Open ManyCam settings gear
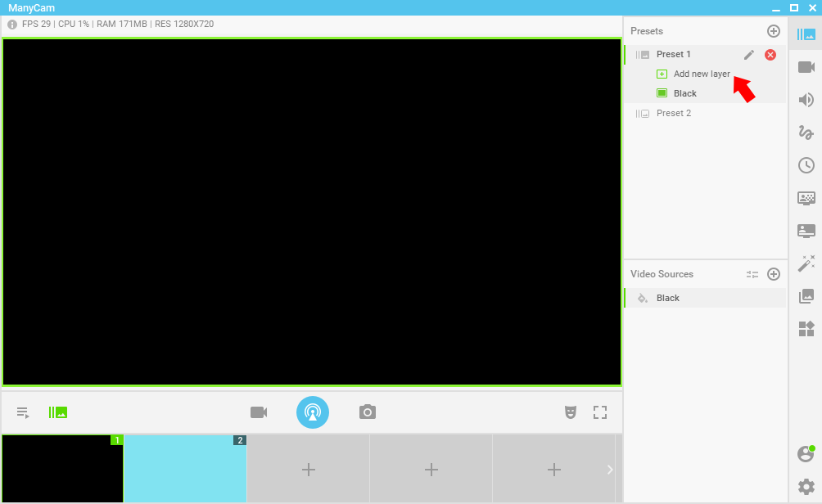822x504 pixels. pos(806,487)
